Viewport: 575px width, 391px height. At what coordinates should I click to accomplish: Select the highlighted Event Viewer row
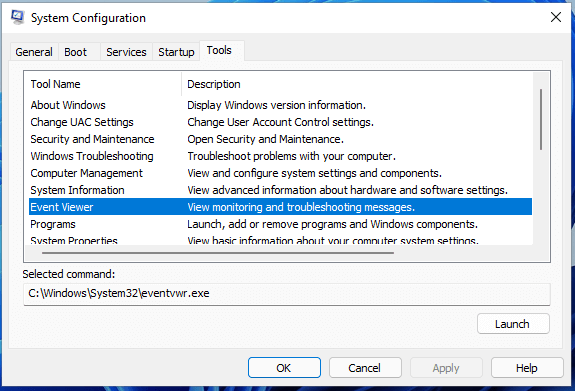pos(281,207)
